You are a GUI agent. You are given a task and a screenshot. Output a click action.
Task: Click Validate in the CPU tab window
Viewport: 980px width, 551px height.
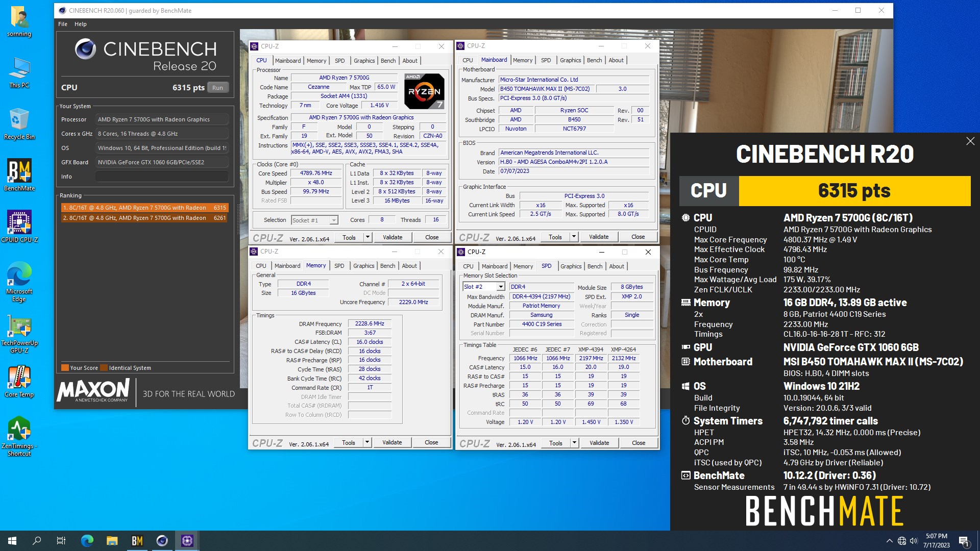pos(393,237)
